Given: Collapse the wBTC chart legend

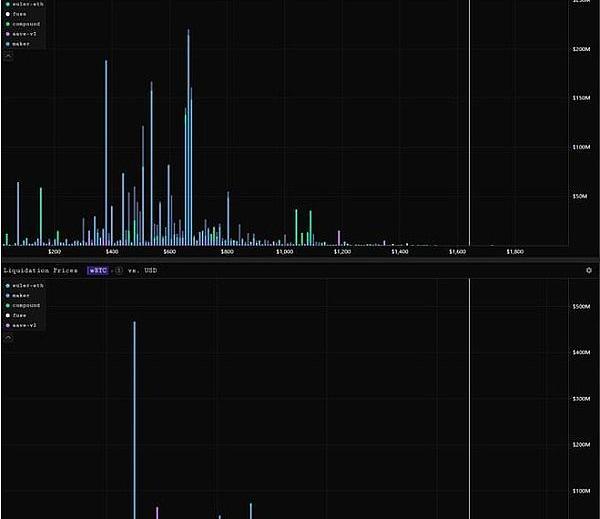Looking at the screenshot, I should tap(8, 338).
